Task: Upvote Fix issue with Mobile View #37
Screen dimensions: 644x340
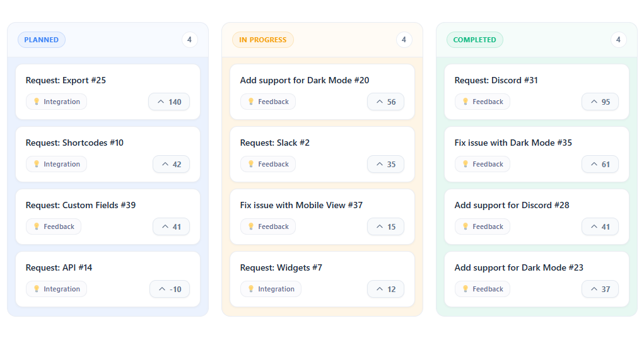Action: (x=385, y=226)
